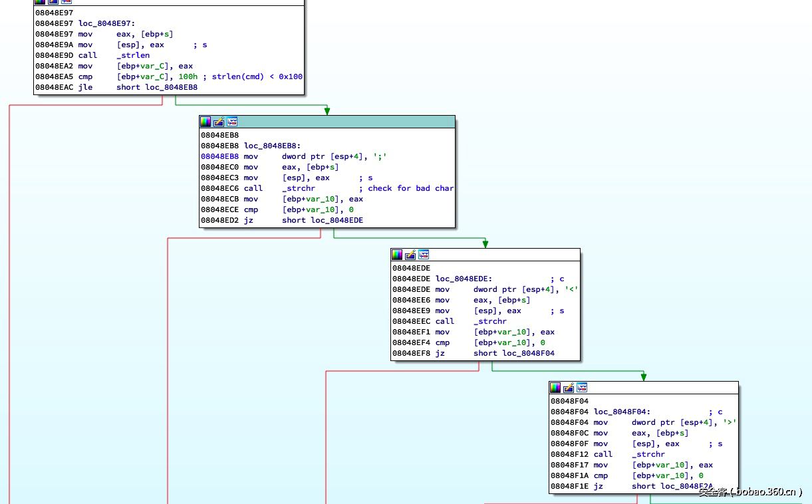Select the _strlen call target
The height and width of the screenshot is (504, 812).
pos(133,55)
